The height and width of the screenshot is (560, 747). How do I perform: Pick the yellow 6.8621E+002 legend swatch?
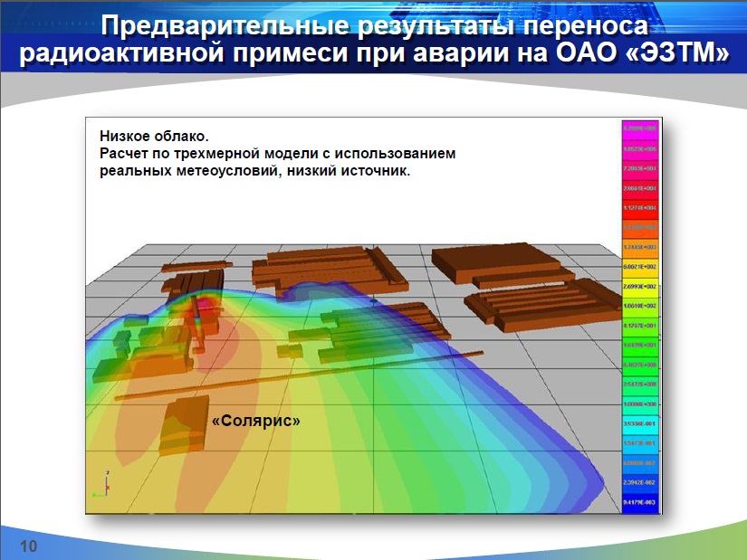640,267
